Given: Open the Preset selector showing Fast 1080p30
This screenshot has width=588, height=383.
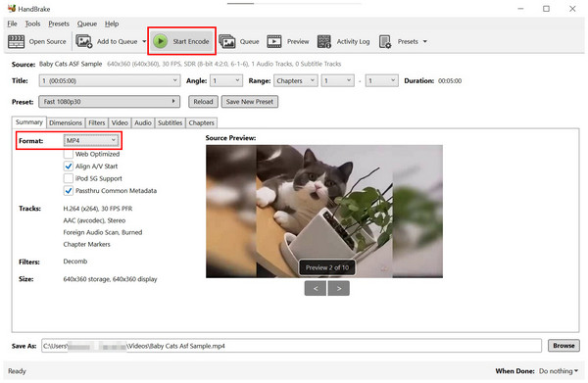Looking at the screenshot, I should click(x=109, y=102).
